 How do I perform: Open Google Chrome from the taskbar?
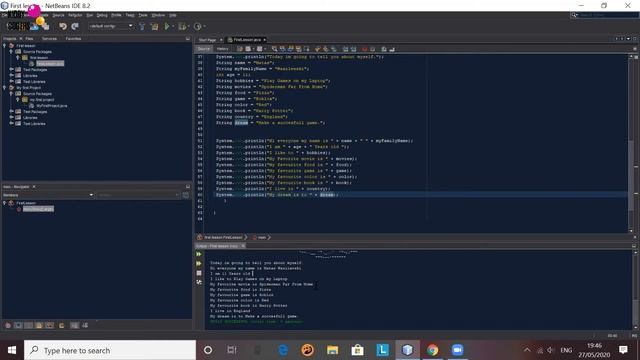pyautogui.click(x=432, y=350)
